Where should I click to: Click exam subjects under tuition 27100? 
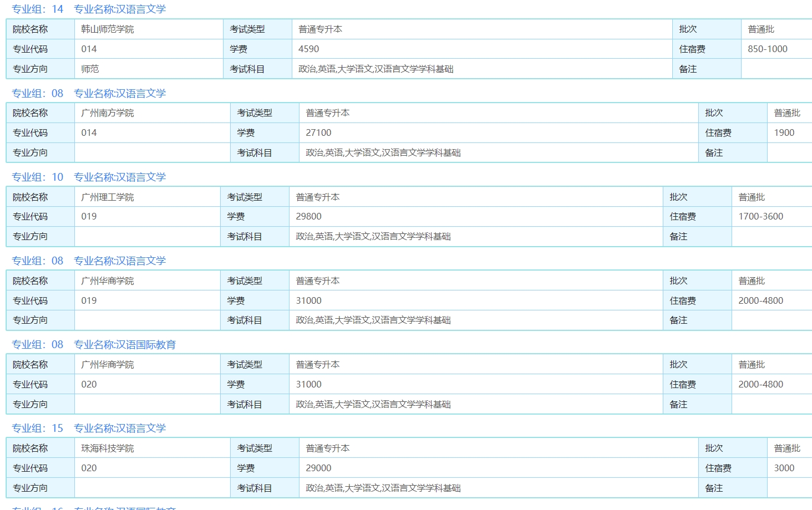pos(383,152)
